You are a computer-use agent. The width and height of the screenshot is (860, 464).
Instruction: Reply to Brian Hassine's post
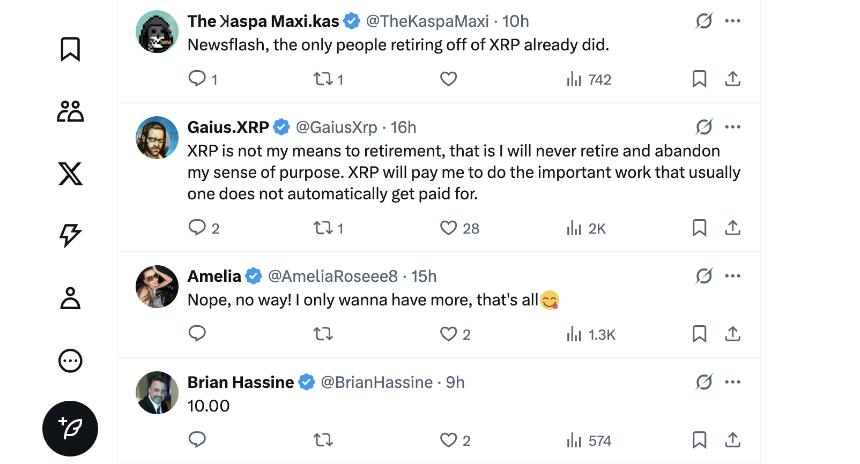[197, 439]
